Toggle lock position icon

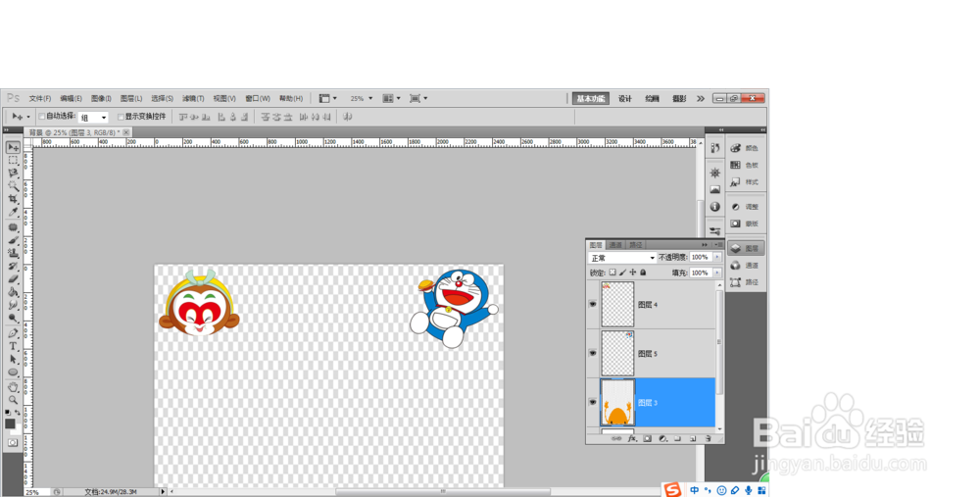pos(632,273)
